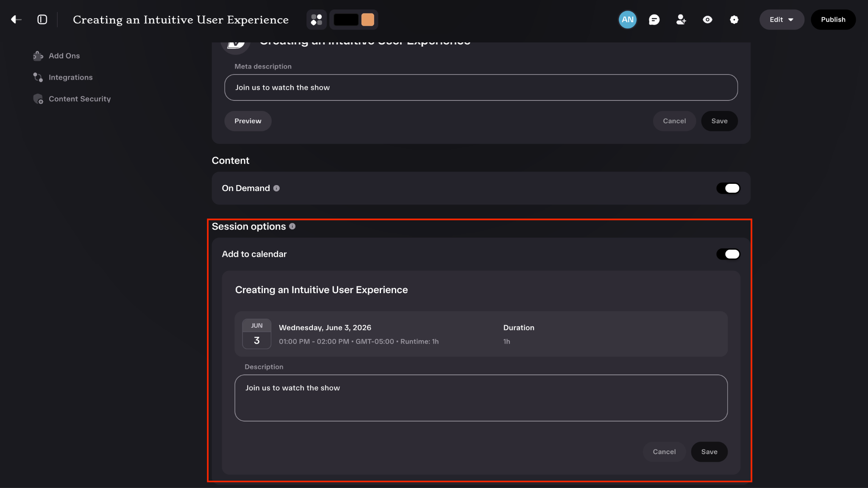Select the black color swatch
This screenshot has width=868, height=488.
346,19
